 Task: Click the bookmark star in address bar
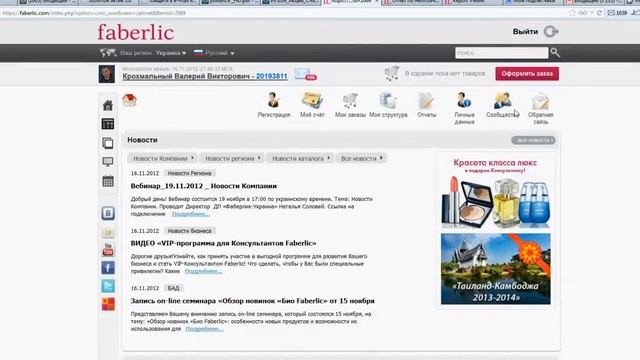(572, 13)
